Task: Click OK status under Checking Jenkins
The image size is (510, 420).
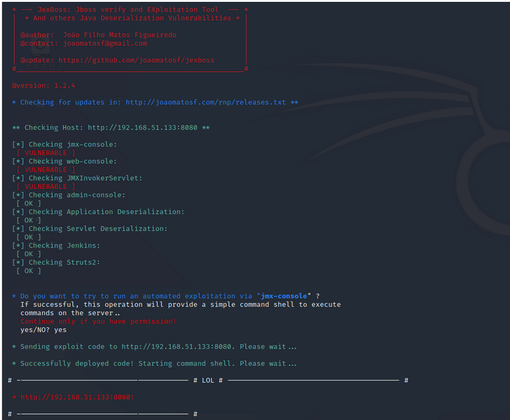Action: 29,253
